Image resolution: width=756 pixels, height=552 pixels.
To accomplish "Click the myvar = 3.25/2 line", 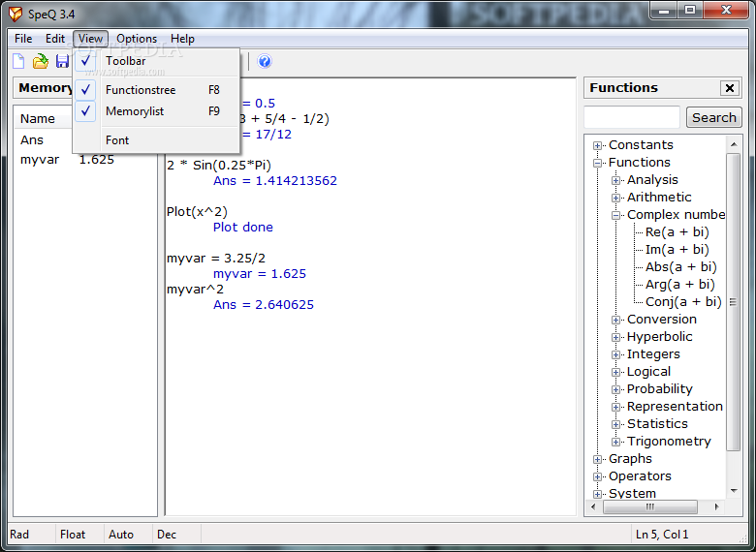I will (x=216, y=259).
